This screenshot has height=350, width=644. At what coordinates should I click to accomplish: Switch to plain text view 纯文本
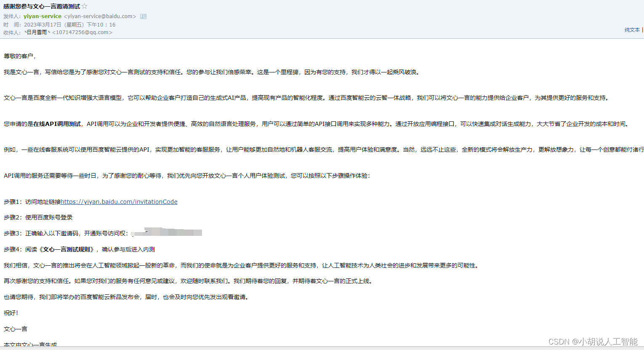pos(632,30)
